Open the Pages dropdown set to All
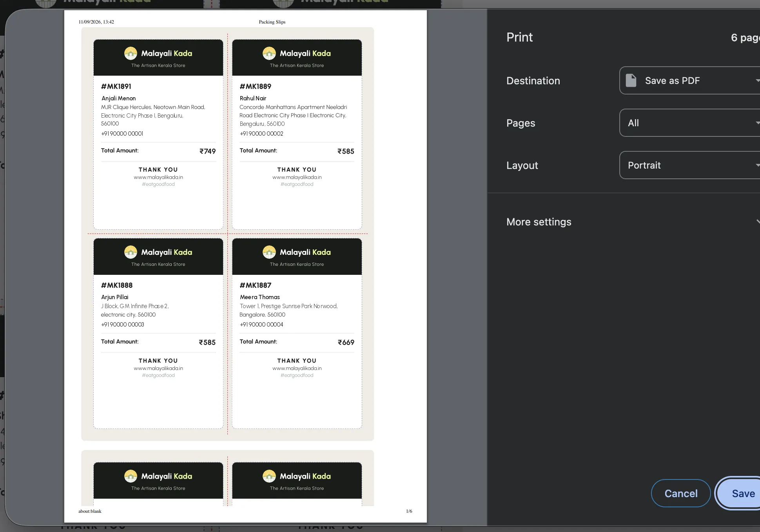 690,123
